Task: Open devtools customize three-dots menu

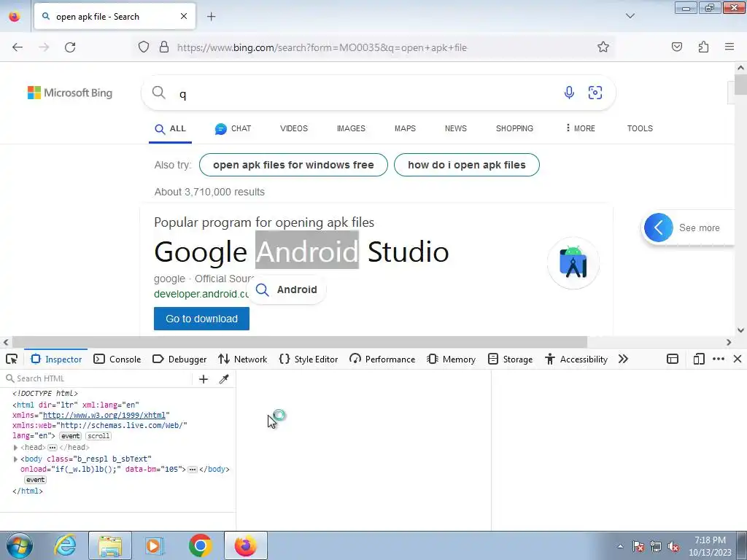Action: (719, 359)
